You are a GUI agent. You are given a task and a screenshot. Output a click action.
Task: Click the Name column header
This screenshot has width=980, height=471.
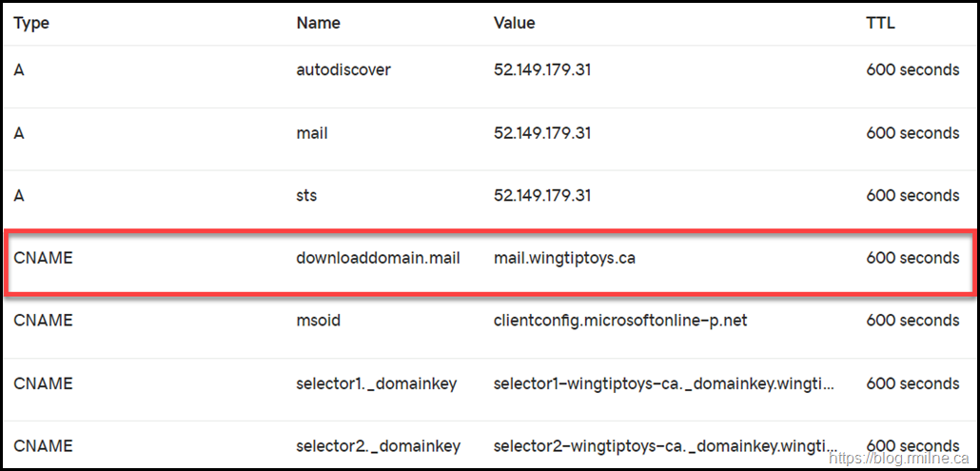click(318, 23)
